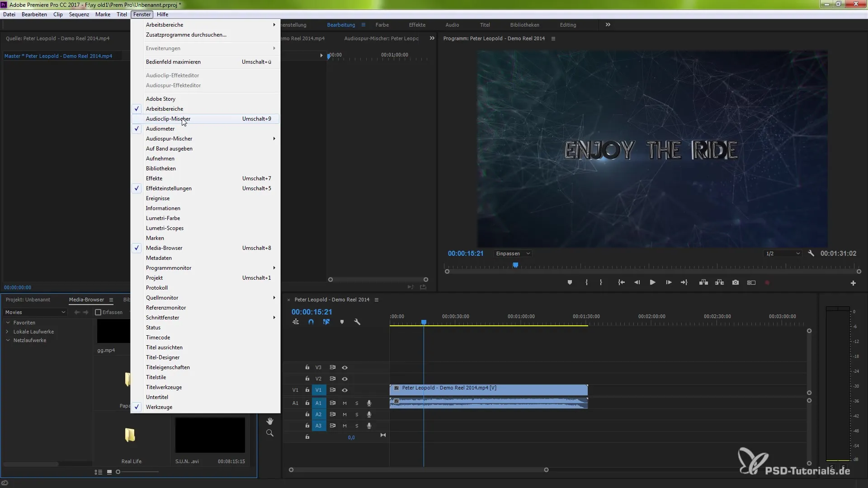Mute audio track A1
This screenshot has height=488, width=868.
[344, 403]
